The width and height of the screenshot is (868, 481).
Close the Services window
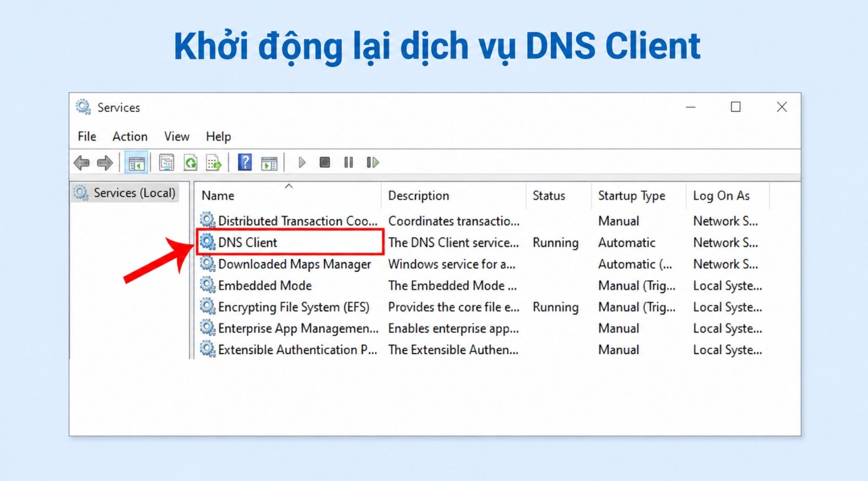point(782,107)
